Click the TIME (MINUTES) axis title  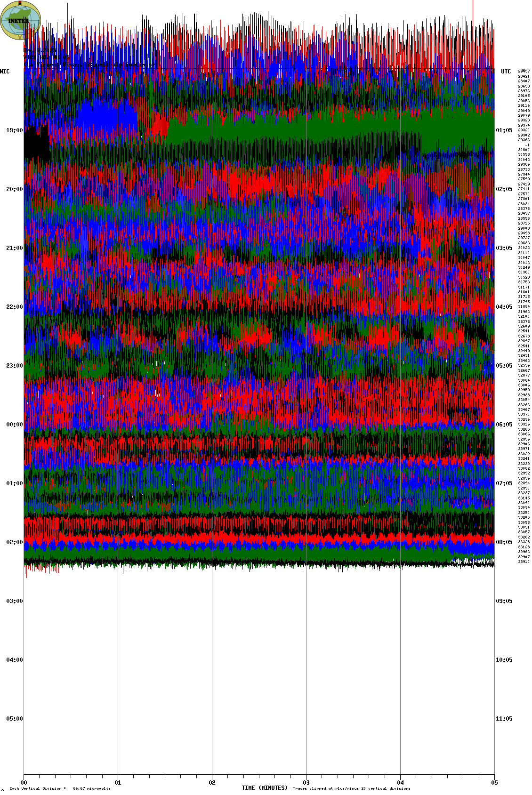pyautogui.click(x=265, y=788)
